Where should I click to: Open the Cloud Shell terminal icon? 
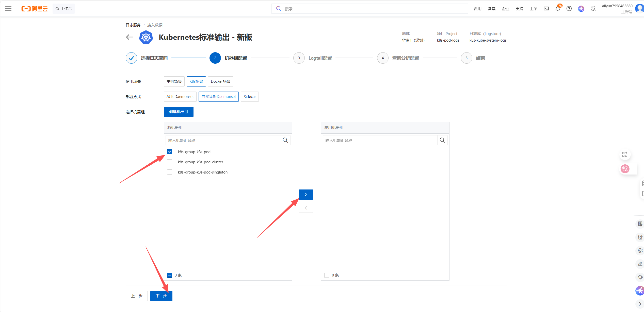click(546, 9)
